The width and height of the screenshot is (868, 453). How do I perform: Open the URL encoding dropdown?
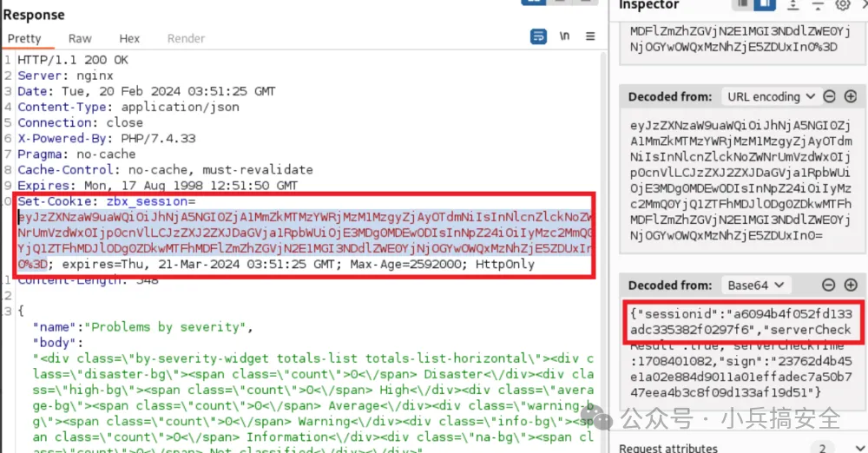771,96
